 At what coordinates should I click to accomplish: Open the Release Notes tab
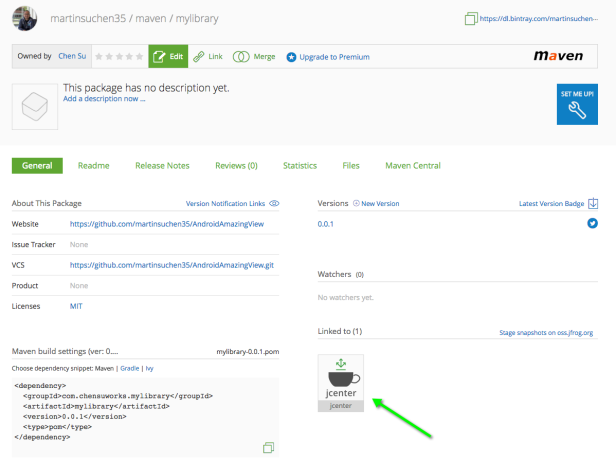162,166
